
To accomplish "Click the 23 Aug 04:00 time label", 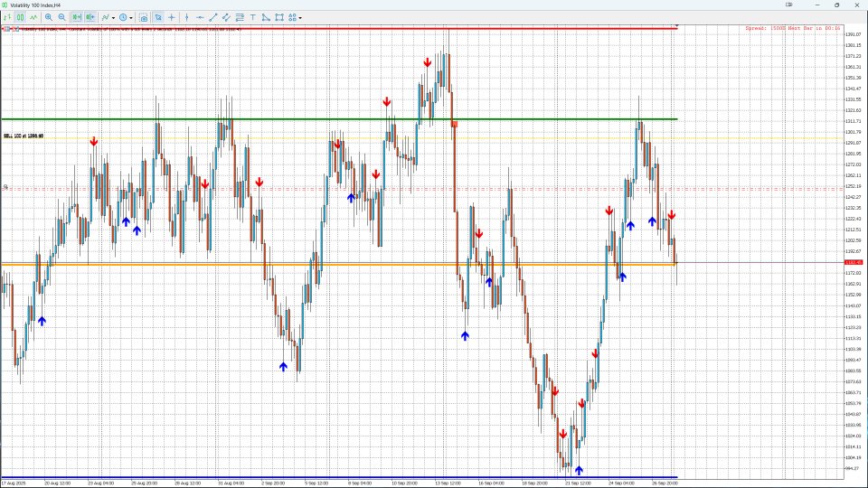I will (100, 483).
